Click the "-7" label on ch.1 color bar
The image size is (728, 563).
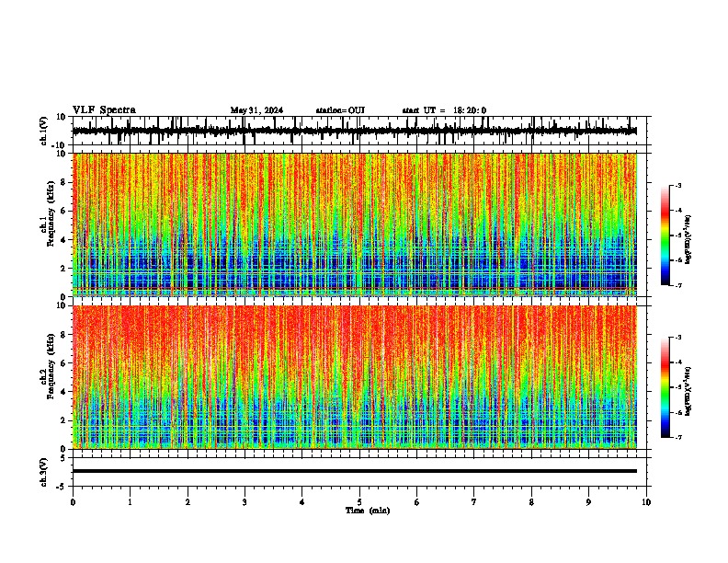point(677,285)
